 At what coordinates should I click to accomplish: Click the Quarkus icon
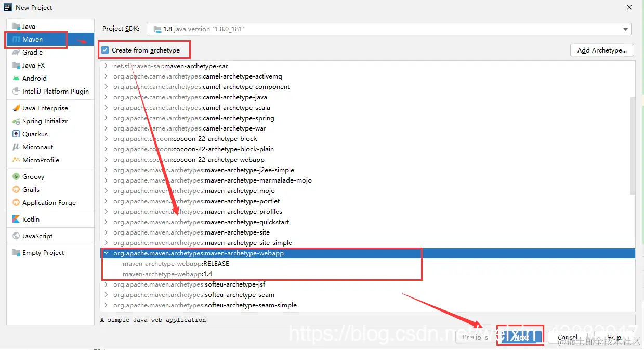coord(16,134)
